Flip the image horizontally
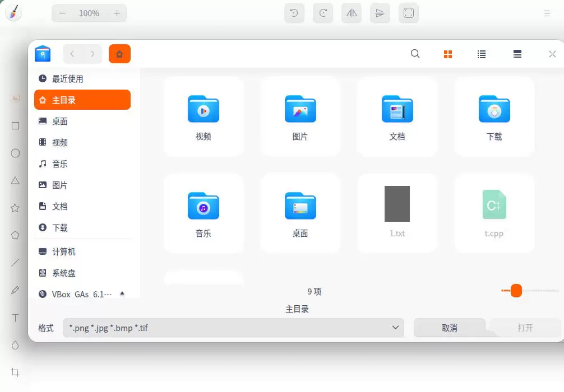The height and width of the screenshot is (392, 564). point(351,12)
